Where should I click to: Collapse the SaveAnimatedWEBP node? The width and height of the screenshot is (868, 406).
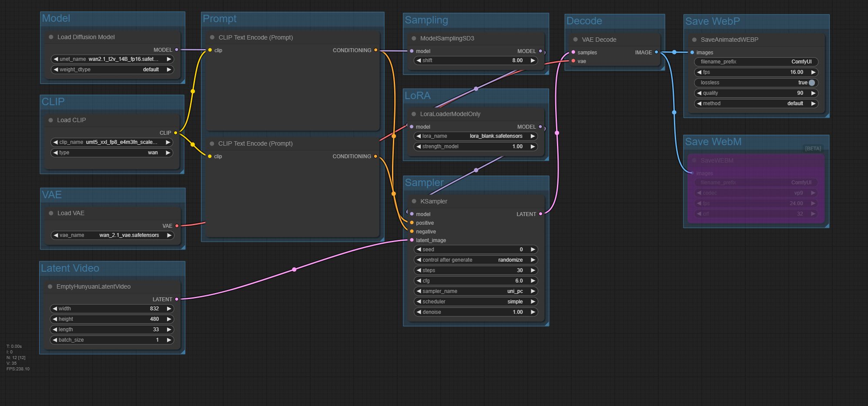click(x=694, y=40)
